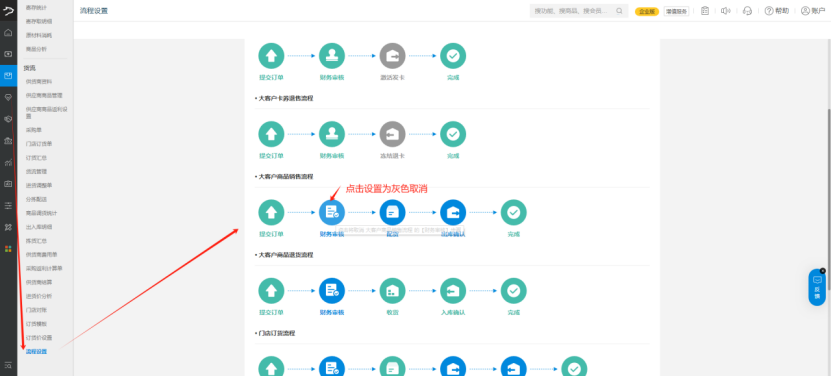Toggle 出库确认 step in 大客户商品销售流程

[453, 213]
